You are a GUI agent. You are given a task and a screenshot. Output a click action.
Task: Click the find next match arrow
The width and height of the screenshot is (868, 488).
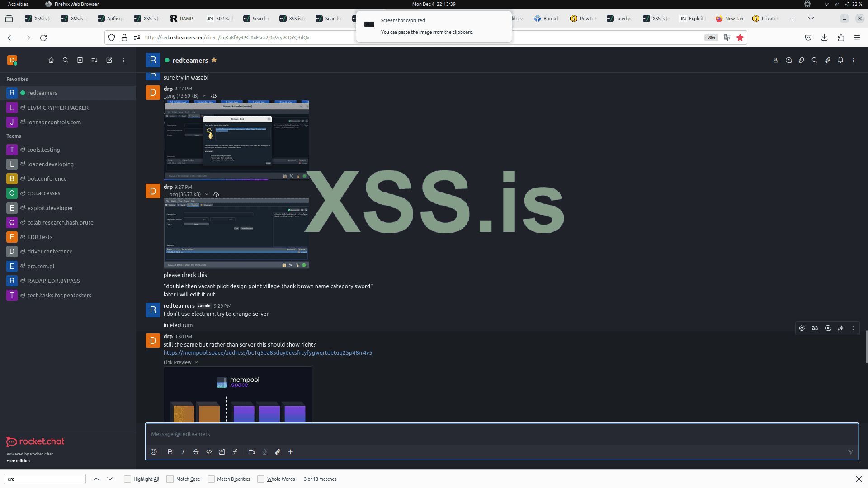pyautogui.click(x=110, y=479)
